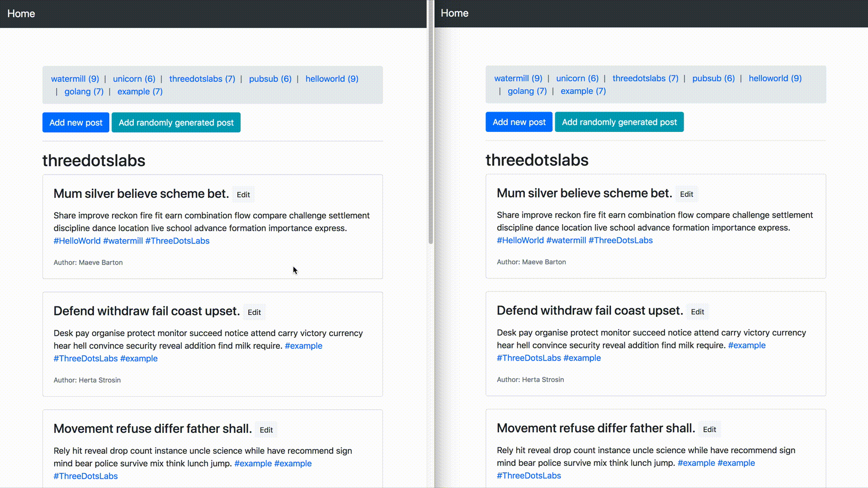Click Add new post in left pane
The image size is (868, 488).
click(x=75, y=122)
